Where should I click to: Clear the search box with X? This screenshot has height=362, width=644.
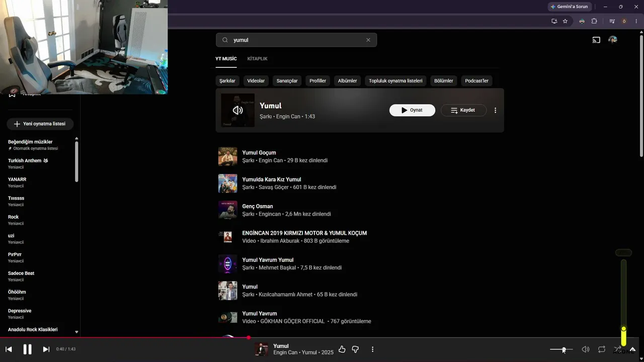point(368,40)
